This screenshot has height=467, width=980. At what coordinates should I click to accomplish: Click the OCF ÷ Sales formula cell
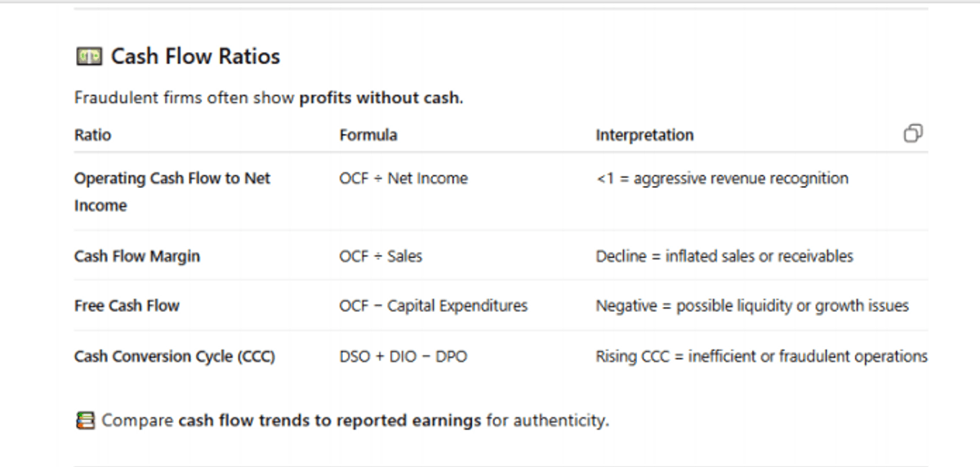[x=381, y=256]
